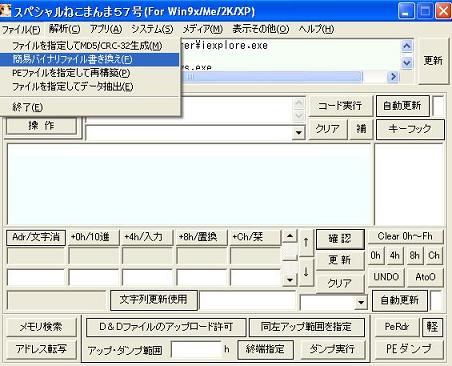Click the tall 更新 button beside the process list

click(433, 61)
